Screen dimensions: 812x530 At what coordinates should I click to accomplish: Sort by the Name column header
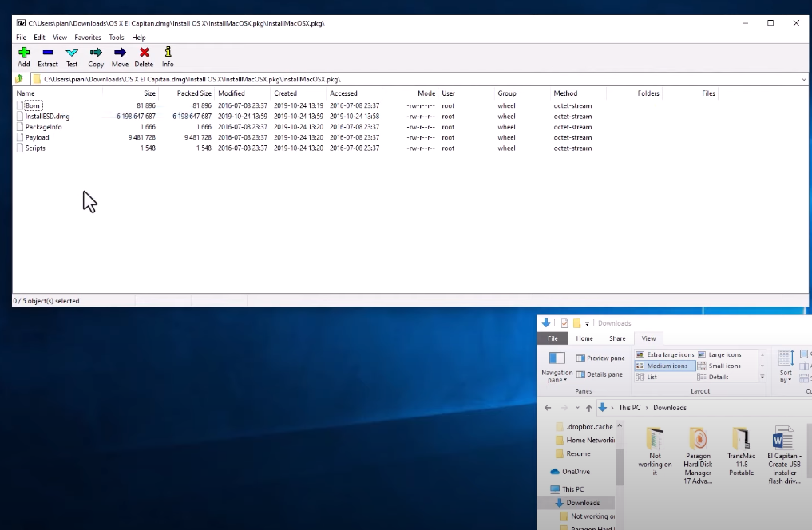pyautogui.click(x=58, y=93)
